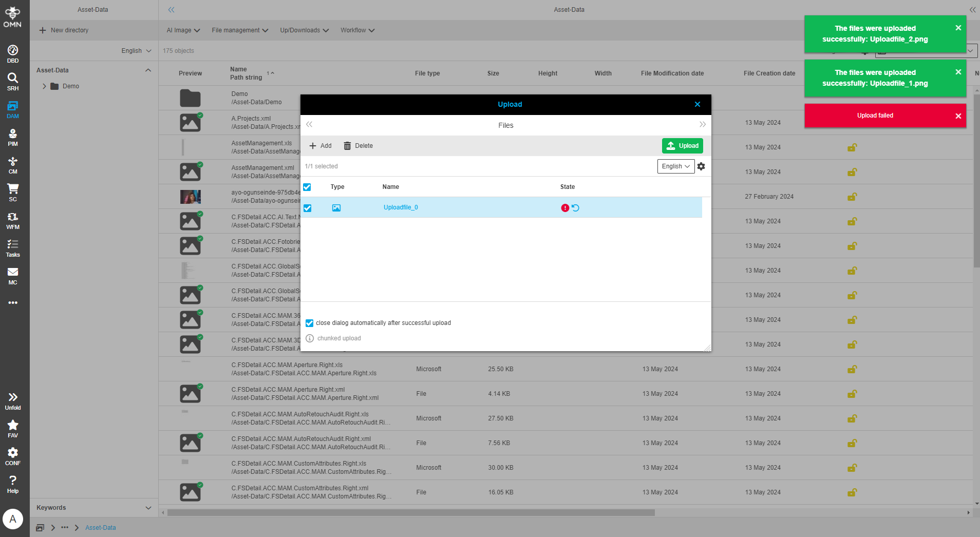
Task: Toggle the select-all checkbox in Upload dialog
Action: point(307,187)
